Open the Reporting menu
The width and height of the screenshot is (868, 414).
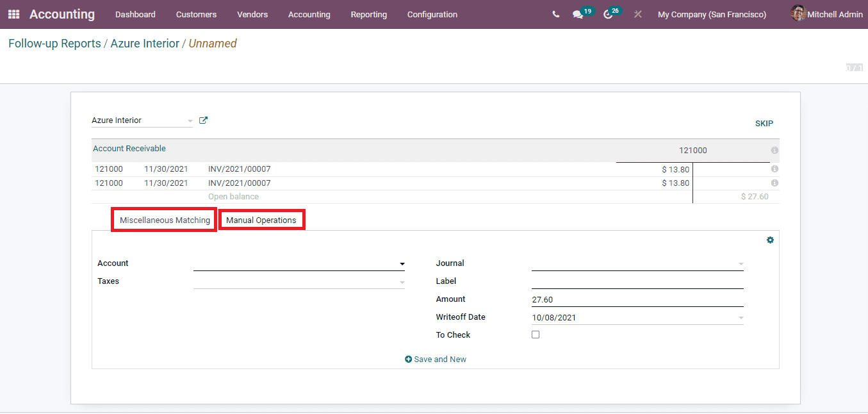point(368,14)
